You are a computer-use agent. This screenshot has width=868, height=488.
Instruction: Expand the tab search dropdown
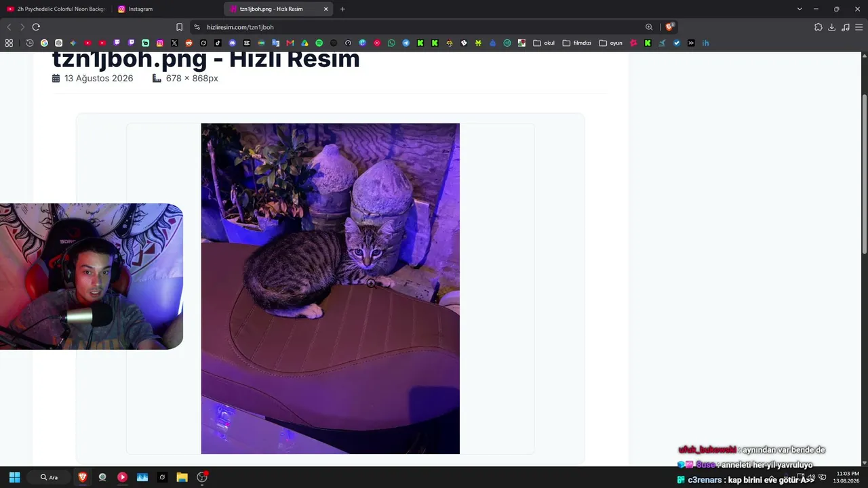(x=800, y=9)
